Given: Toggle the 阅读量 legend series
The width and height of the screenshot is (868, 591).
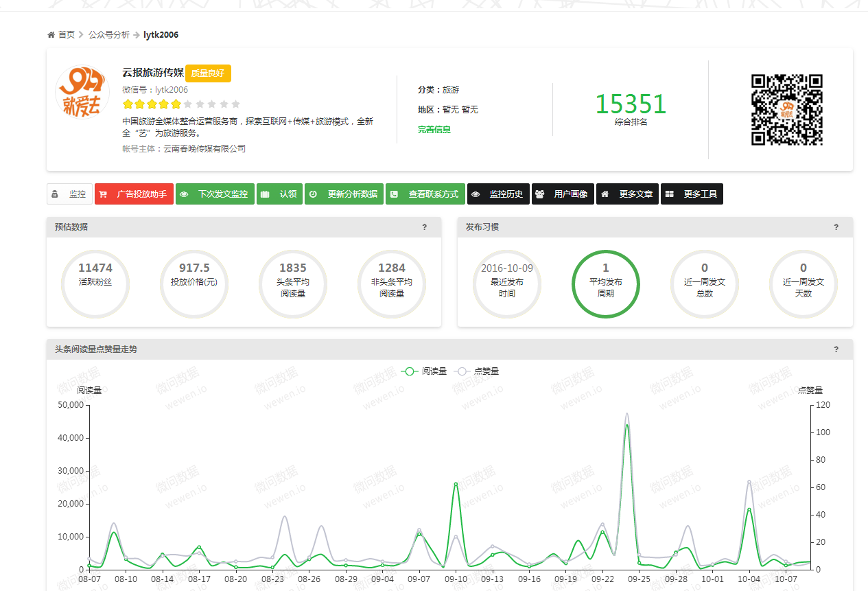Looking at the screenshot, I should pos(424,371).
